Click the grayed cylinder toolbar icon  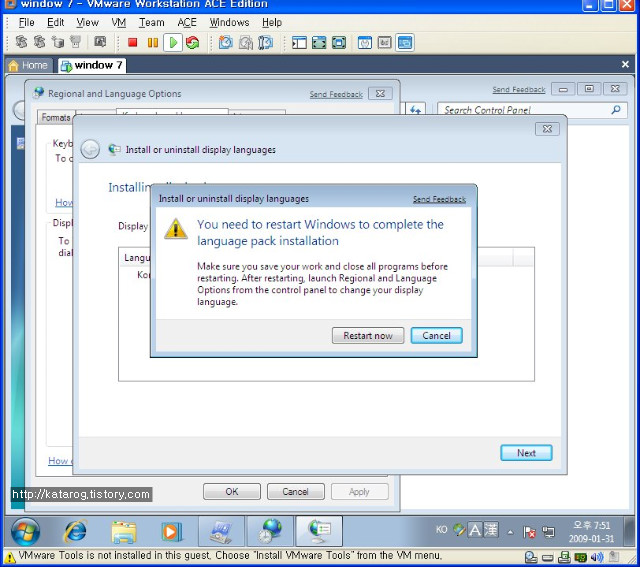tap(58, 42)
